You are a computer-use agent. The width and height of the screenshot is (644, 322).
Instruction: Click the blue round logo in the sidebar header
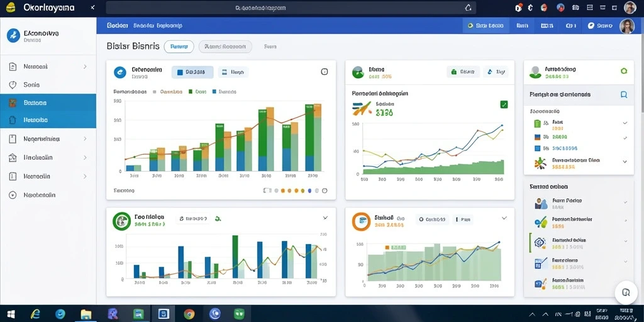click(13, 36)
